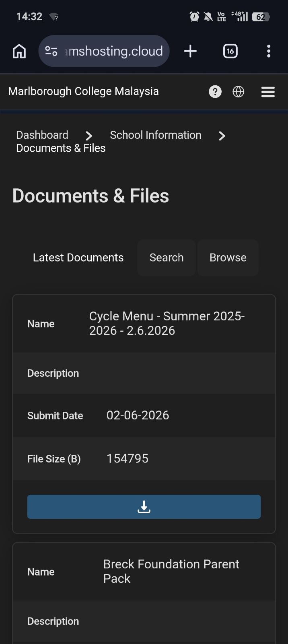Expand the hamburger navigation menu

pos(268,92)
